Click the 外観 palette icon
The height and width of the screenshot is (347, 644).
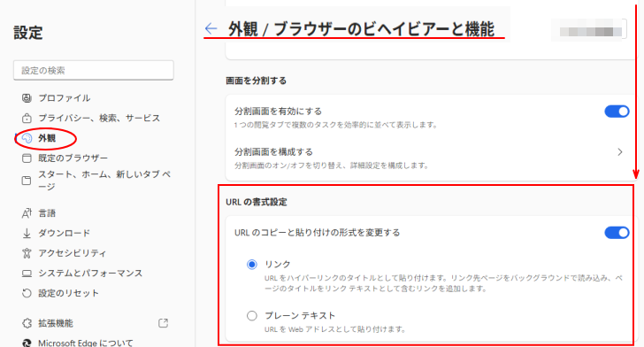tap(27, 138)
